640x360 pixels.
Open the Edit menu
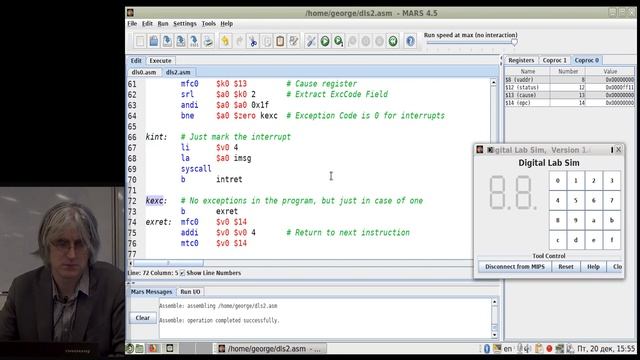(147, 24)
